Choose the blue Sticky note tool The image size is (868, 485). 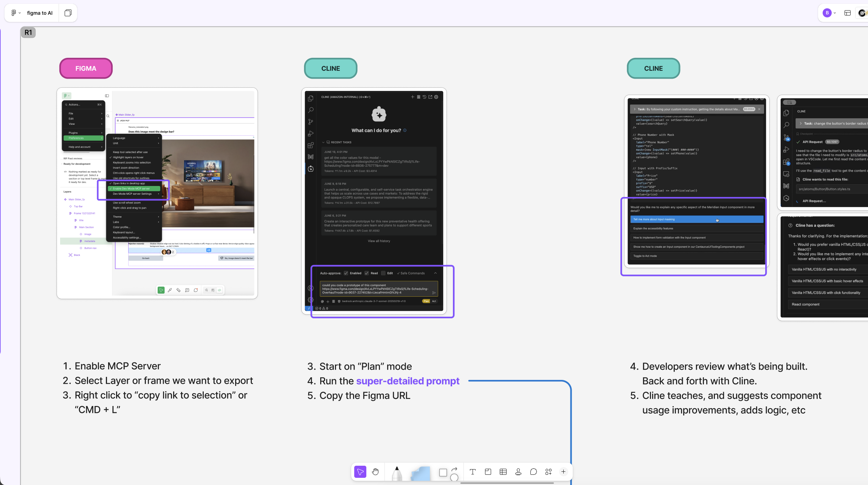(420, 473)
